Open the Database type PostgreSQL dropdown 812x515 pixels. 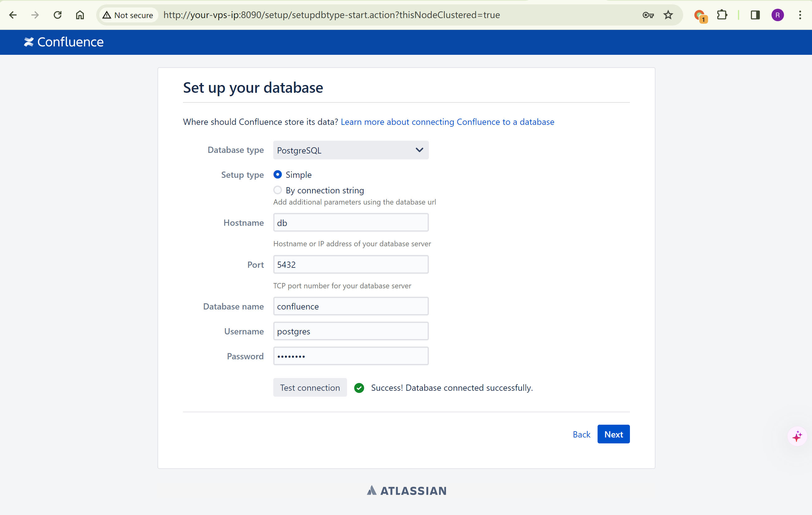(351, 150)
